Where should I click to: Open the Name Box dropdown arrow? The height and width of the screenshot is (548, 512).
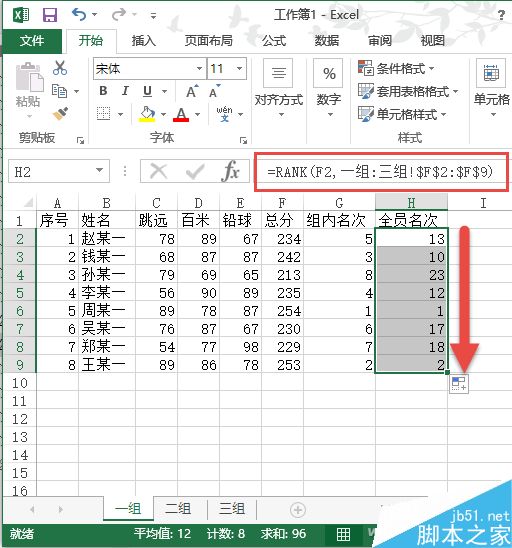100,170
